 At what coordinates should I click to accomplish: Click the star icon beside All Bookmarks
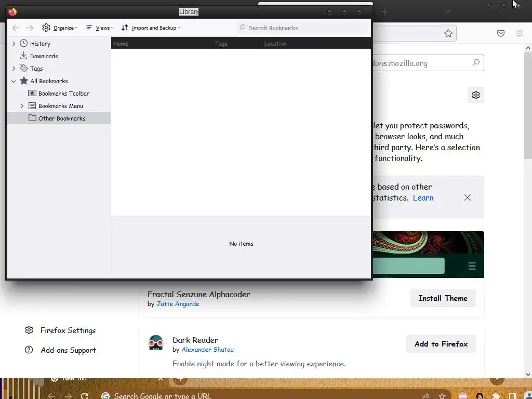(24, 81)
